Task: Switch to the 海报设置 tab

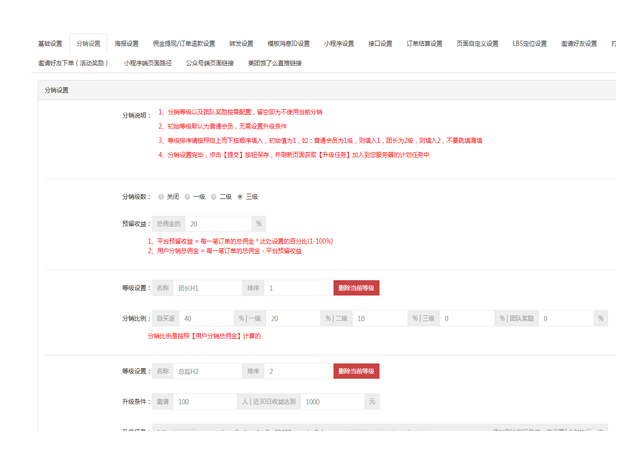Action: 126,44
